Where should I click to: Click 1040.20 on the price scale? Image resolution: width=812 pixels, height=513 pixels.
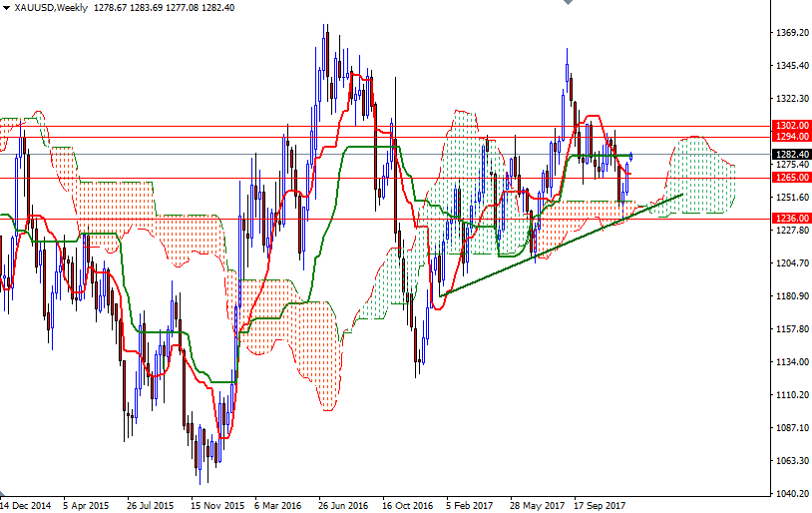pos(791,494)
